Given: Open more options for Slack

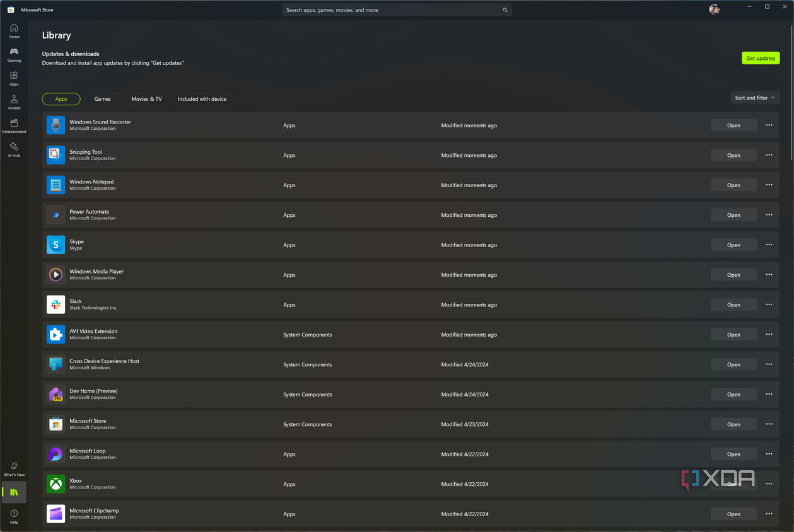Looking at the screenshot, I should pyautogui.click(x=769, y=304).
